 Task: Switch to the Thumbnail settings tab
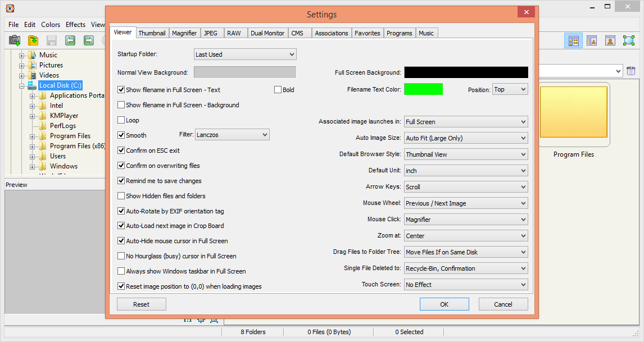click(x=152, y=33)
